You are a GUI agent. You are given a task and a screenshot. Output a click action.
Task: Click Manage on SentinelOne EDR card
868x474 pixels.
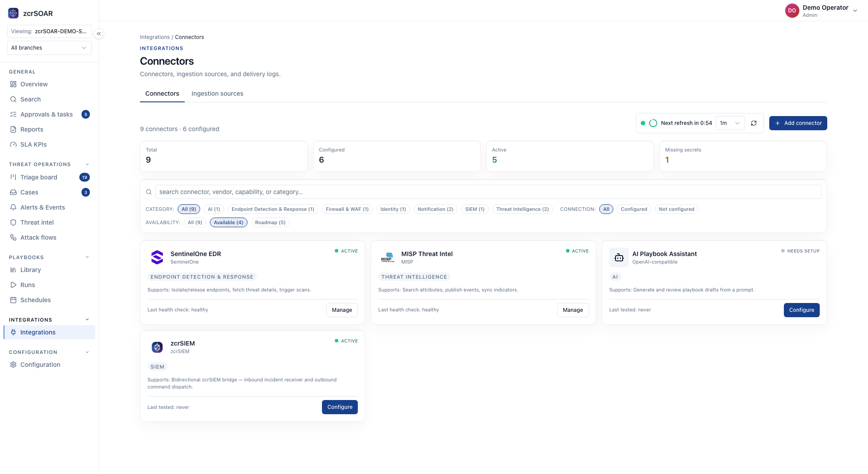[342, 310]
